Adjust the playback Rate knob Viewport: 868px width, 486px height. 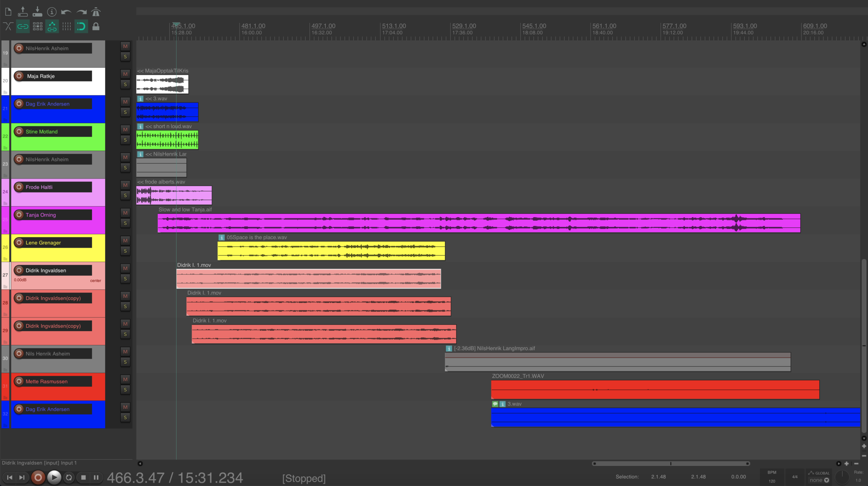(842, 477)
